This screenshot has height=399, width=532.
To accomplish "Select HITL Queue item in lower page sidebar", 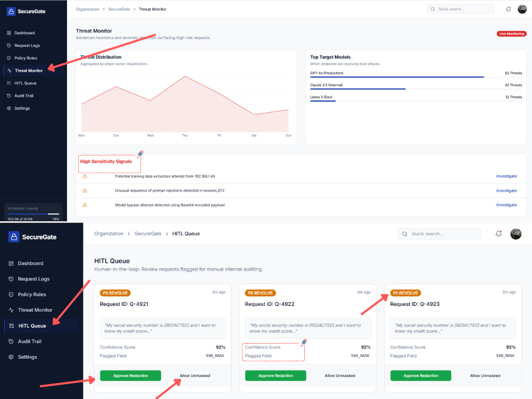I will click(41, 326).
